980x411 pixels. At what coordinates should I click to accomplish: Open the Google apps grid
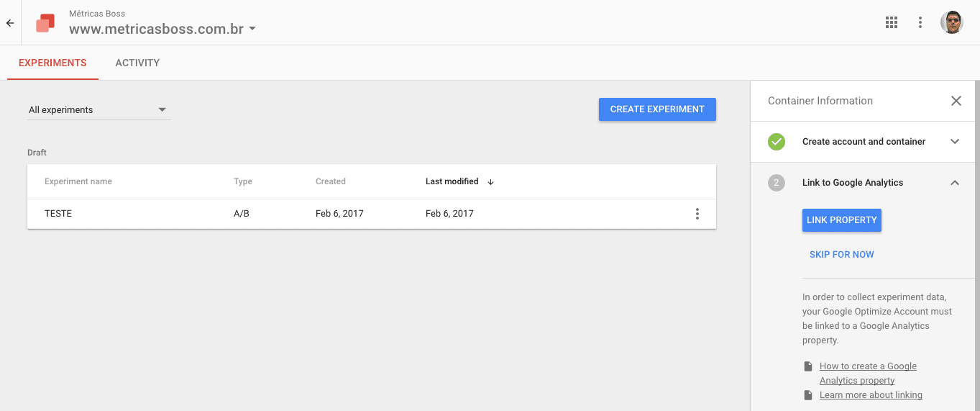(x=892, y=22)
